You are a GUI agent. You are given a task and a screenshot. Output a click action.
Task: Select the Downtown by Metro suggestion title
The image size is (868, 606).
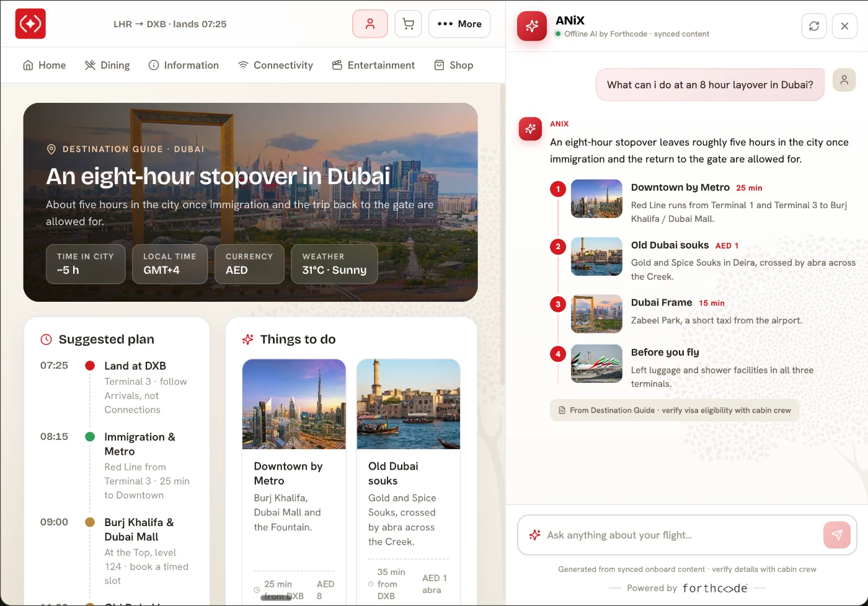(680, 187)
